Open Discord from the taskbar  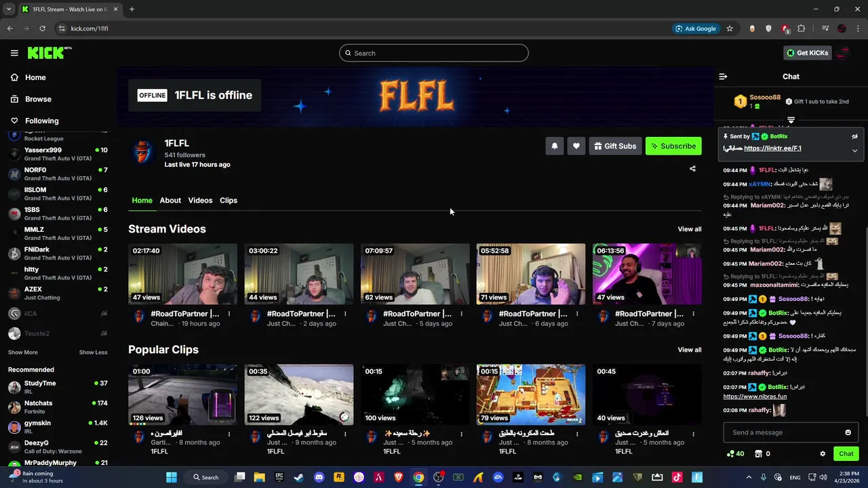click(x=319, y=477)
